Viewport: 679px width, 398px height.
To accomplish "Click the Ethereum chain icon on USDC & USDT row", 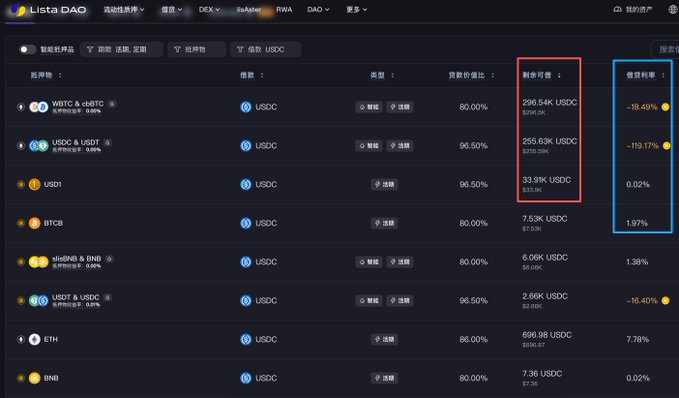I will coord(20,146).
